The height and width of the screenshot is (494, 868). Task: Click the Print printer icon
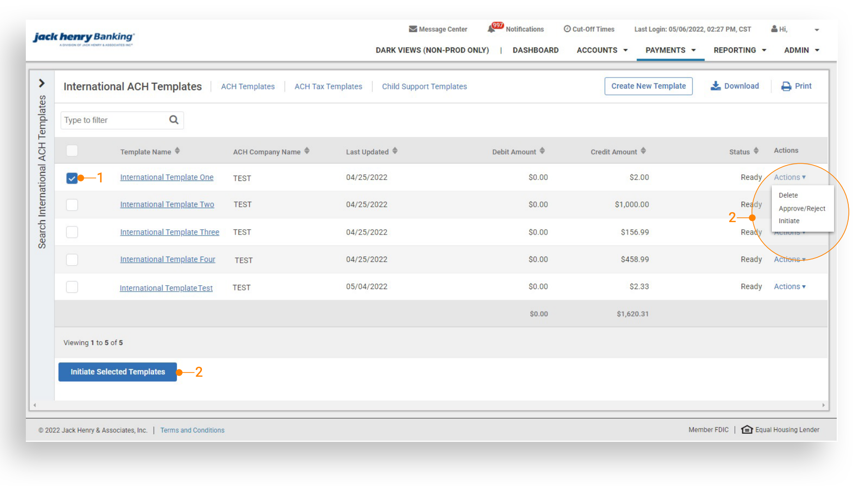[786, 86]
